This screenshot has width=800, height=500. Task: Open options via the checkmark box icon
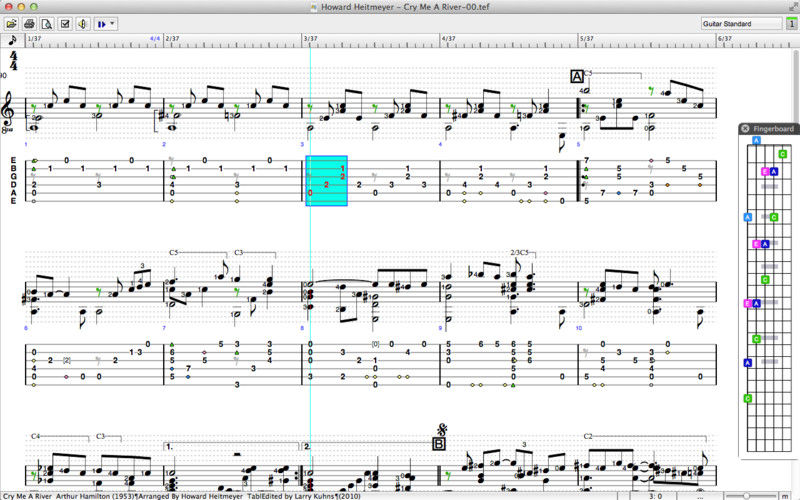pyautogui.click(x=65, y=24)
